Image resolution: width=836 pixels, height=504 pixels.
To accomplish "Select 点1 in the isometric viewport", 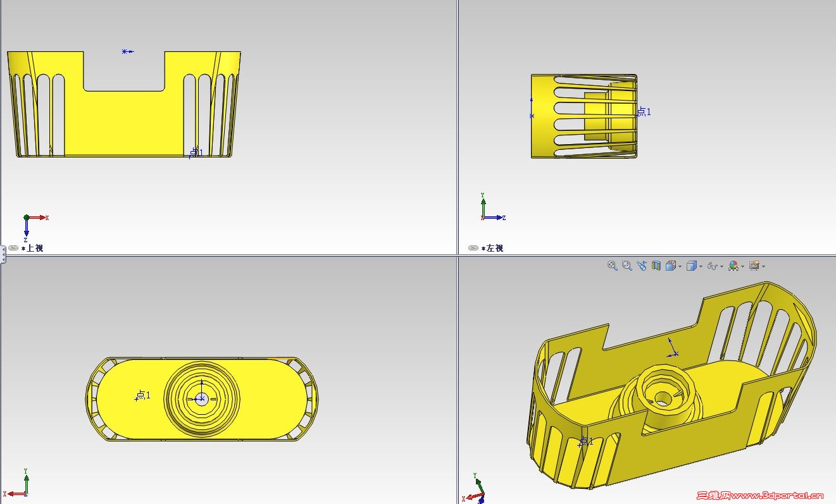I will [x=587, y=441].
